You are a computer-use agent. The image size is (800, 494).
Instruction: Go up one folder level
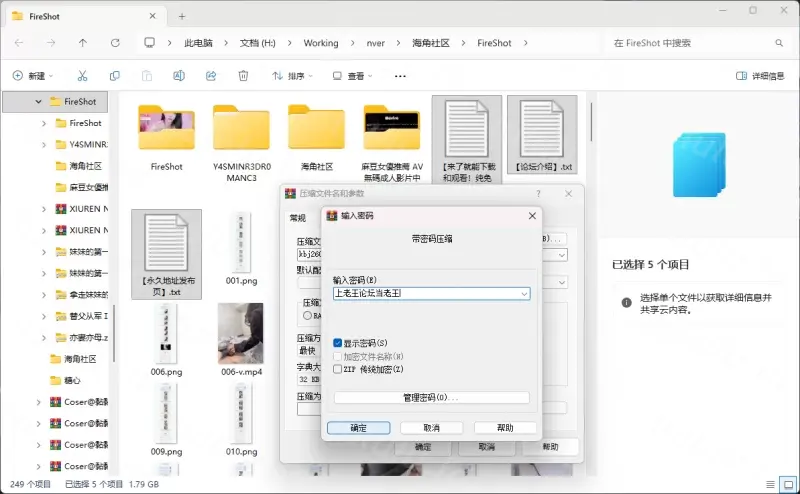[83, 43]
